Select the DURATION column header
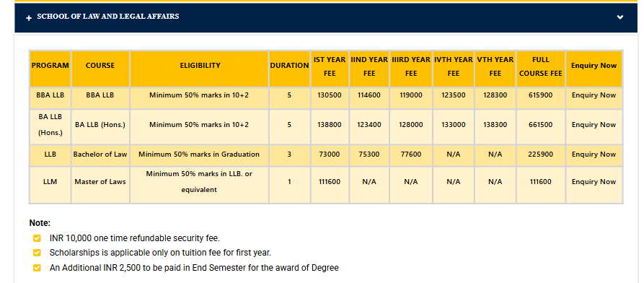Screen dimensions: 644x283 pyautogui.click(x=289, y=66)
